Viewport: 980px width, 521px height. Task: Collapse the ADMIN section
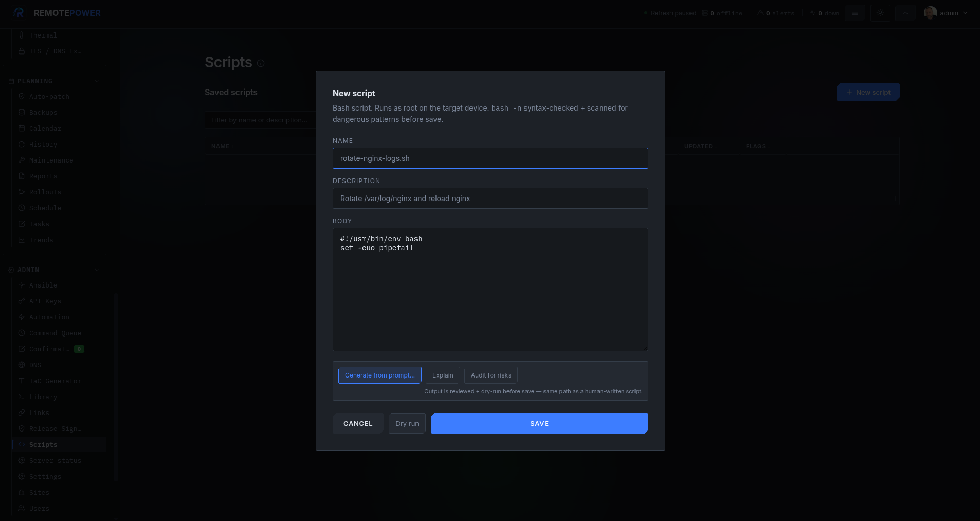(97, 270)
